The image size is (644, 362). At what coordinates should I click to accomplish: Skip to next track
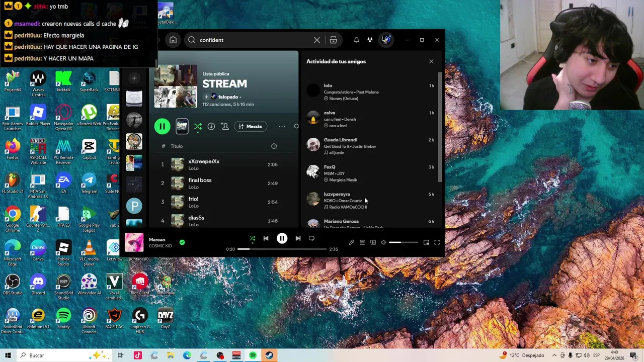298,239
